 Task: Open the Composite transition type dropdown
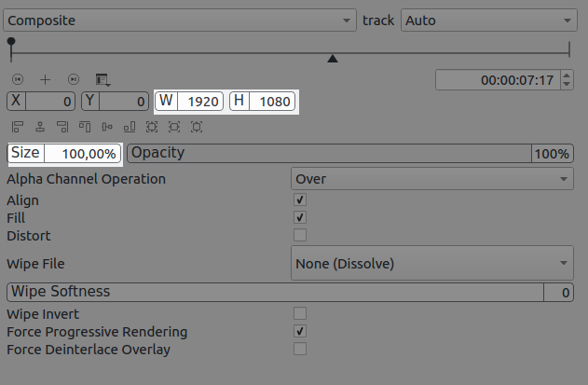(x=179, y=20)
